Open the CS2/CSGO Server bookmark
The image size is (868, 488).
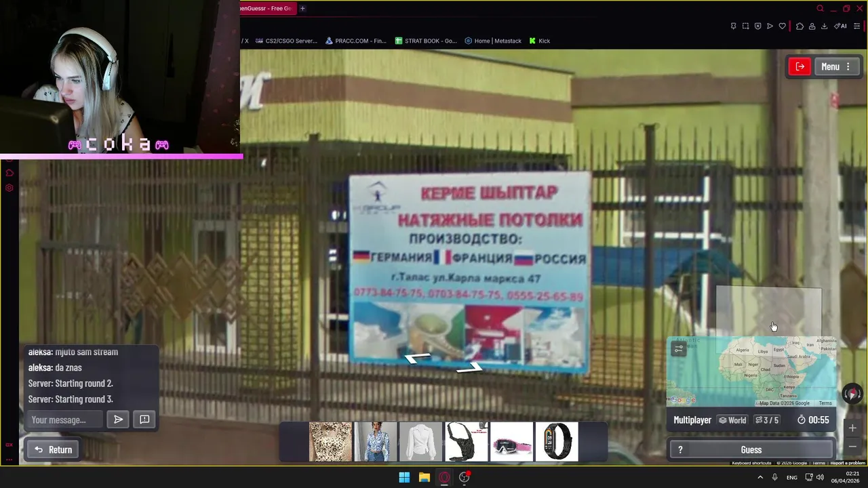coord(285,41)
